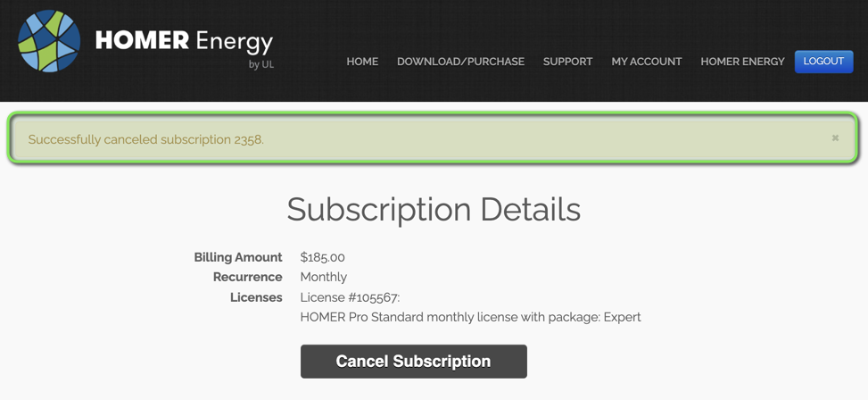868x400 pixels.
Task: Go to the HOME nav item
Action: (x=362, y=62)
